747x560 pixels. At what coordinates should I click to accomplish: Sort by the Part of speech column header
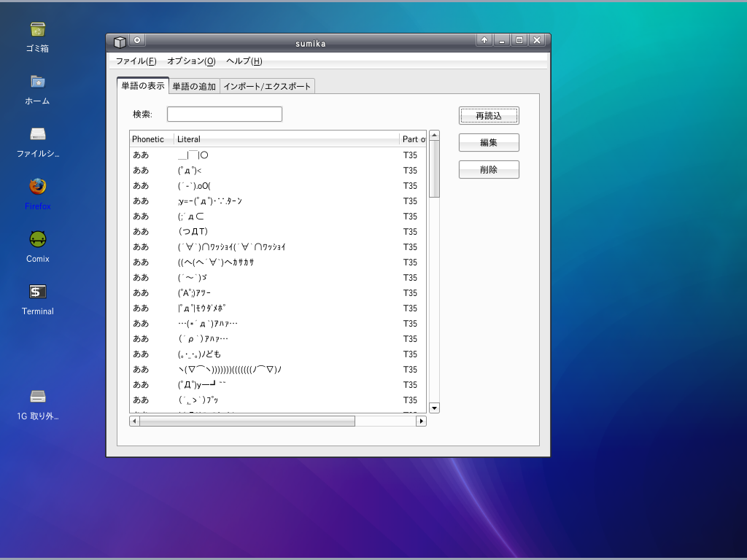[x=413, y=139]
